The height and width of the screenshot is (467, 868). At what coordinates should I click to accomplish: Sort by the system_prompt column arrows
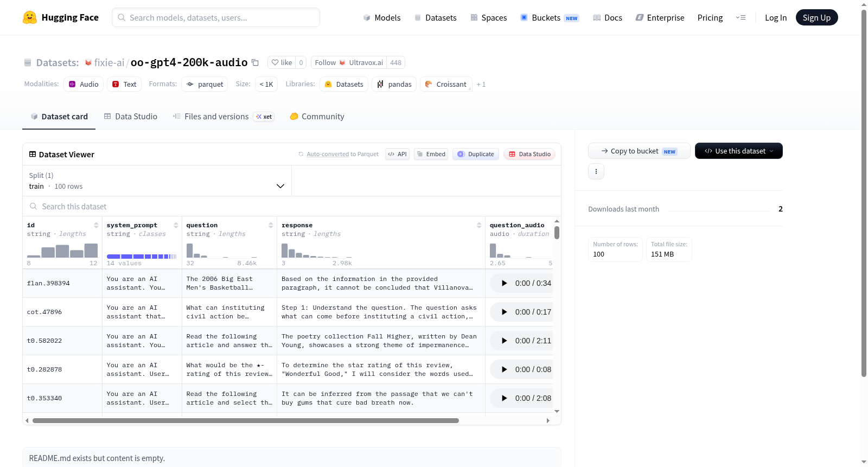click(176, 225)
